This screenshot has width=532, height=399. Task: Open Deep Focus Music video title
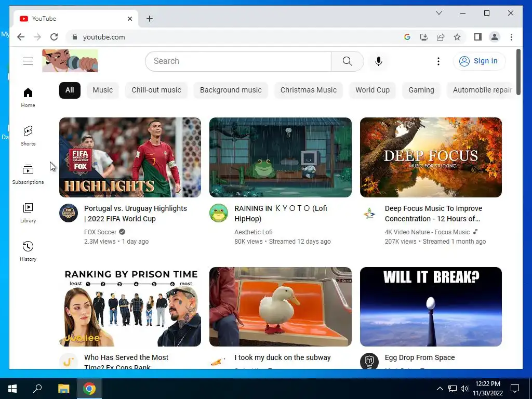433,214
